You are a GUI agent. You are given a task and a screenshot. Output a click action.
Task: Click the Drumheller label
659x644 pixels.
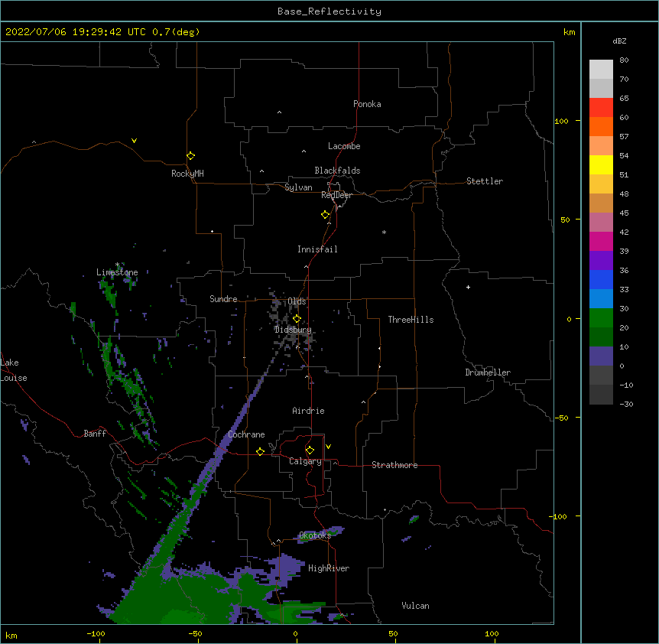pyautogui.click(x=488, y=372)
